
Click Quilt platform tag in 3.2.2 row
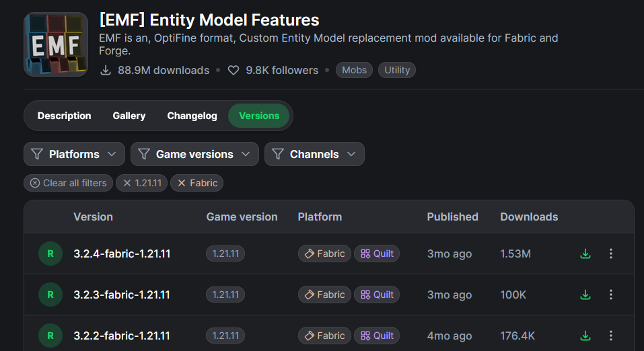tap(377, 336)
